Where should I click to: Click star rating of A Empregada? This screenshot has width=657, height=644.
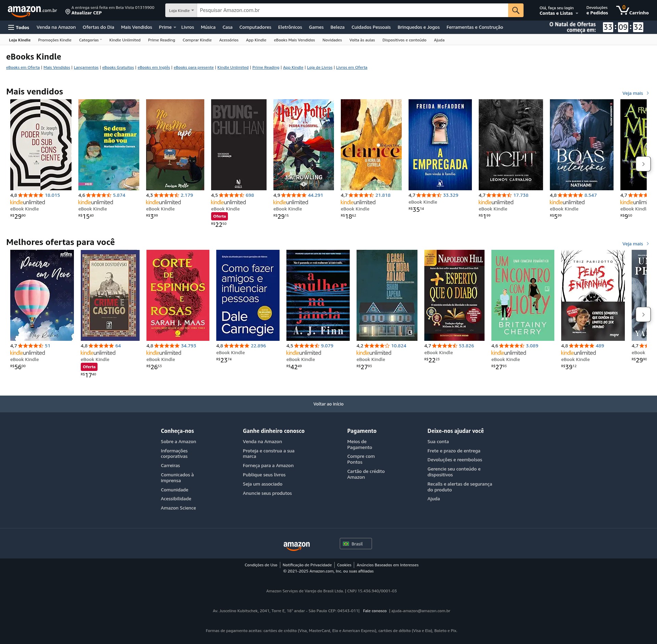click(x=429, y=195)
